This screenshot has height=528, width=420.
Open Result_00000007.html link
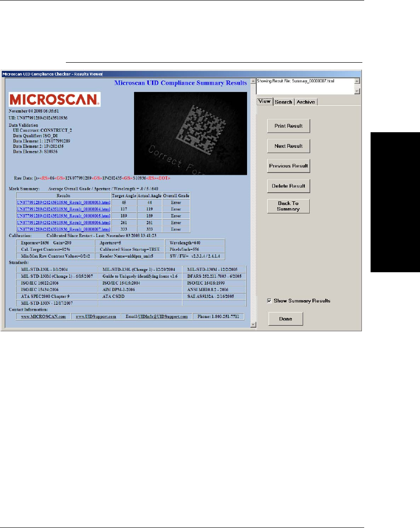coord(64,229)
